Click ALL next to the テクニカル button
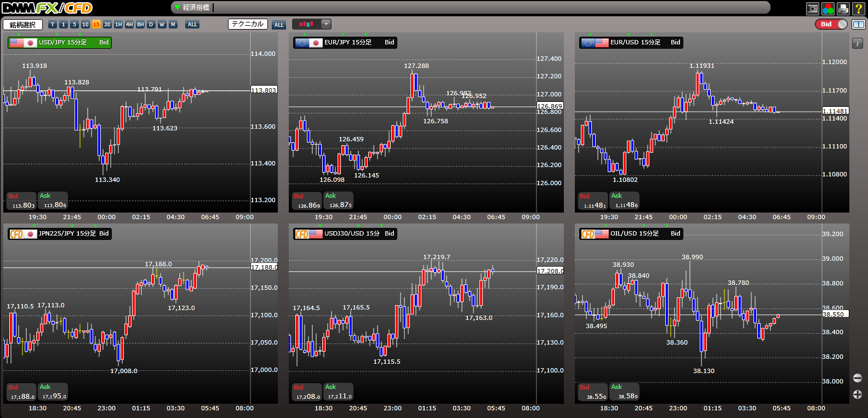Viewport: 868px width, 418px height. [279, 25]
